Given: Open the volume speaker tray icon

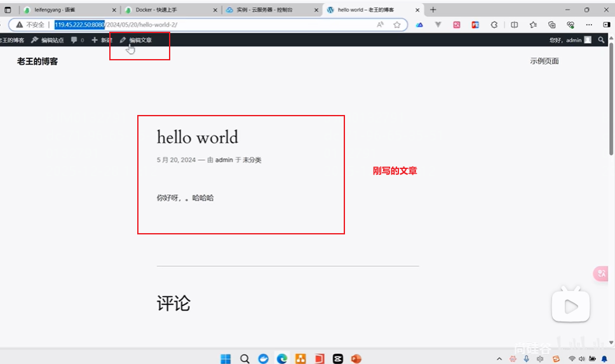Looking at the screenshot, I should tap(582, 359).
